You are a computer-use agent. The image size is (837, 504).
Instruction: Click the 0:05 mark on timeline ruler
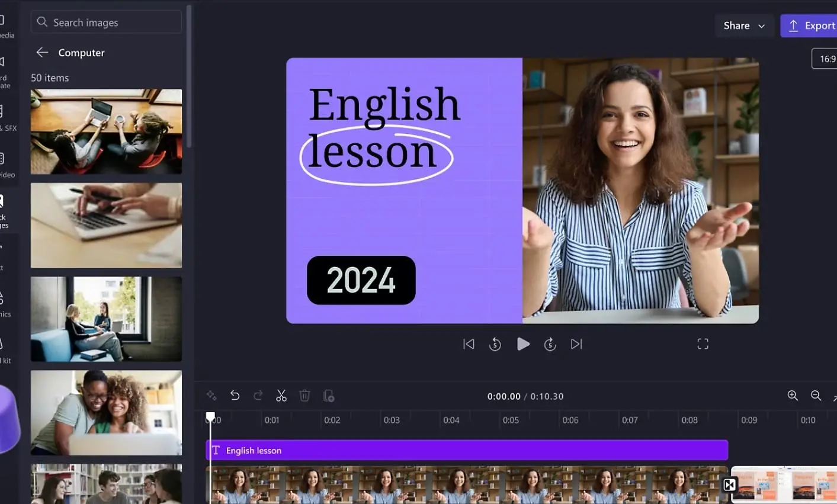tap(511, 420)
